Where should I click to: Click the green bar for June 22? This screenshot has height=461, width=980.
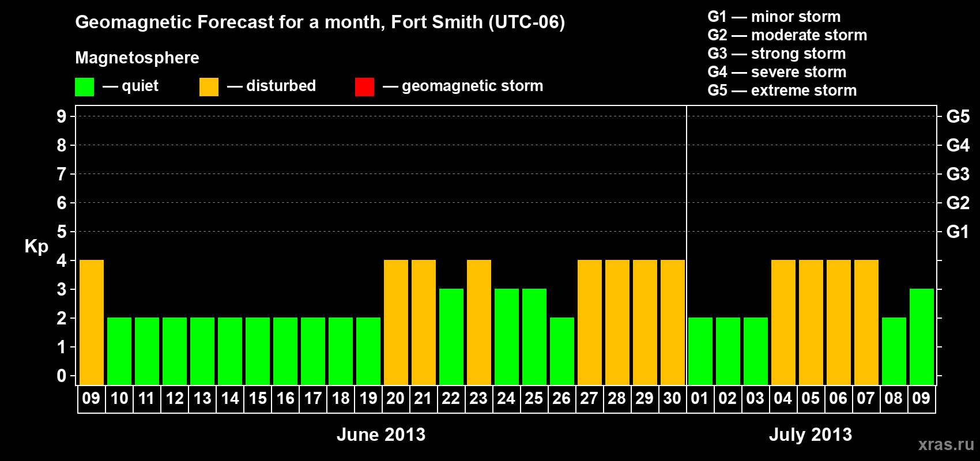pos(451,337)
